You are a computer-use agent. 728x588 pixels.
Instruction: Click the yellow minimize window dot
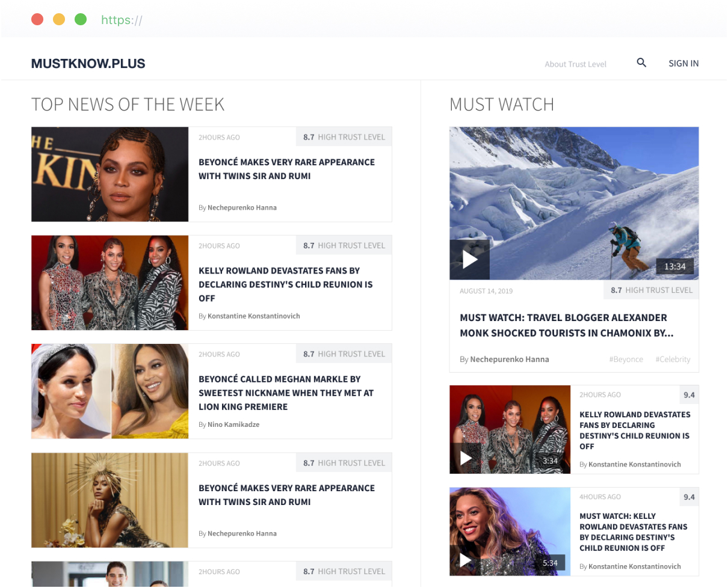(59, 19)
